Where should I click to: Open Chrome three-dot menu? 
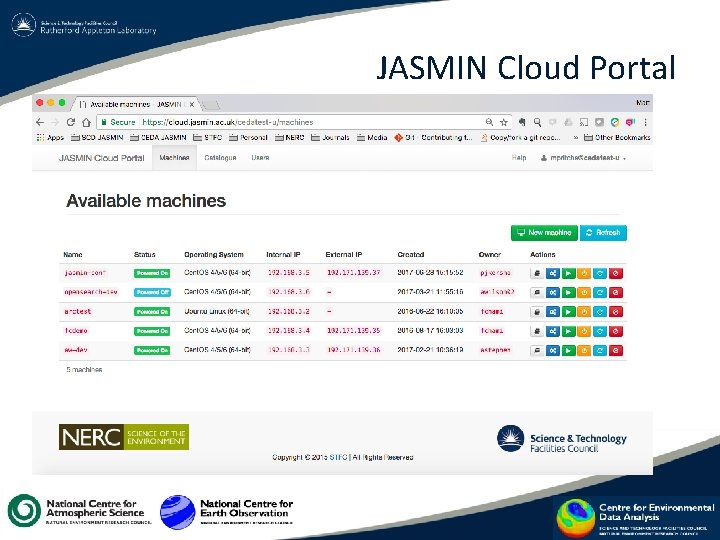pos(646,122)
